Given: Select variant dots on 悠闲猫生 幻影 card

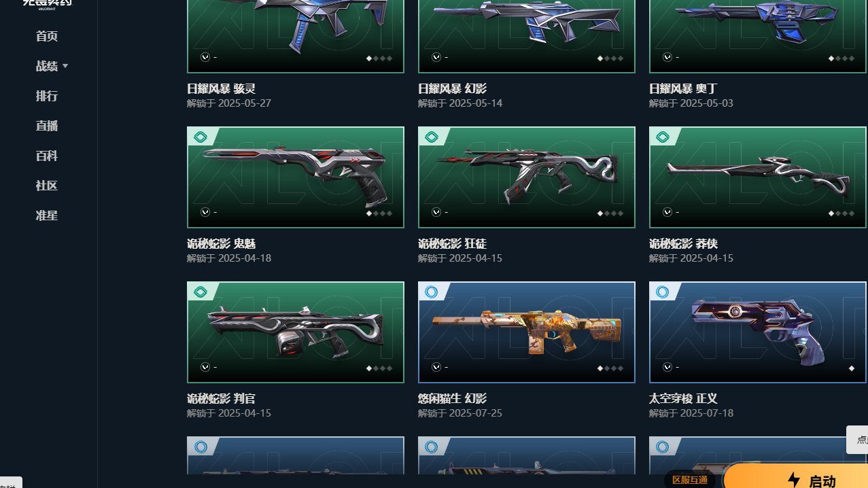Looking at the screenshot, I should [610, 368].
